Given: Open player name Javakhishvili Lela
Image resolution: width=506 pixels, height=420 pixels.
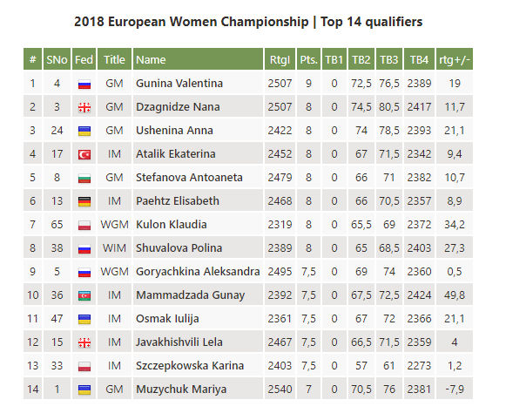Looking at the screenshot, I should (x=179, y=342).
